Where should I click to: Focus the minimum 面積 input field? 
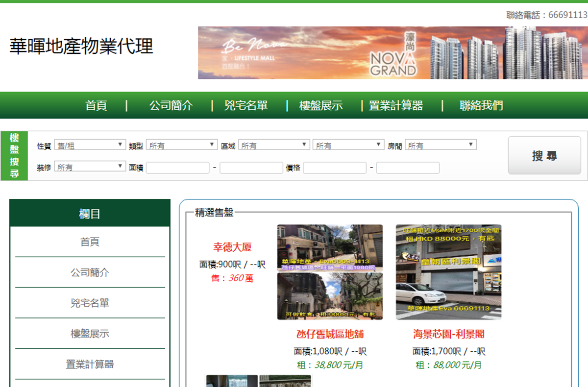pyautogui.click(x=178, y=168)
